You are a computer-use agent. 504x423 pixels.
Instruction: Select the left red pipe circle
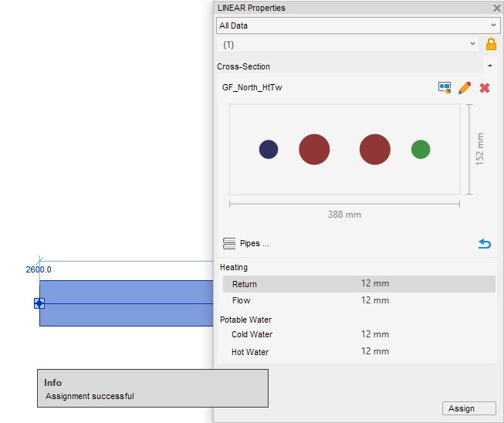click(314, 149)
